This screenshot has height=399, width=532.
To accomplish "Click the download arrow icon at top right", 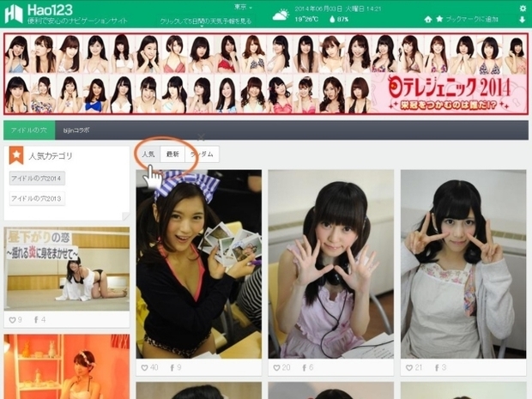I will click(523, 20).
